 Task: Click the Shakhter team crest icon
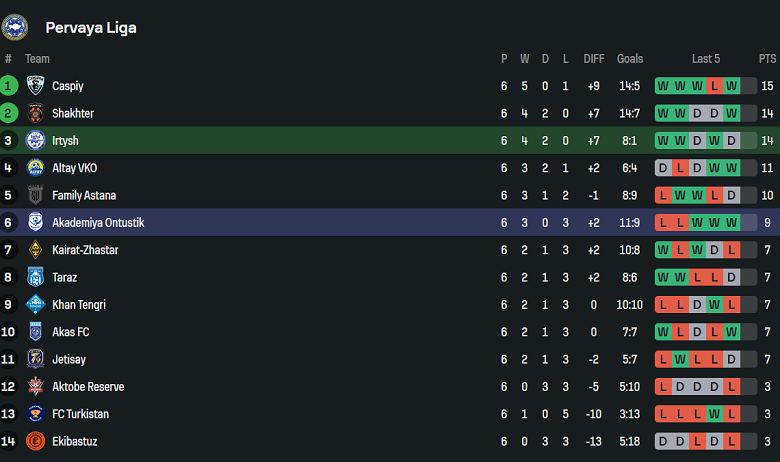click(x=35, y=113)
